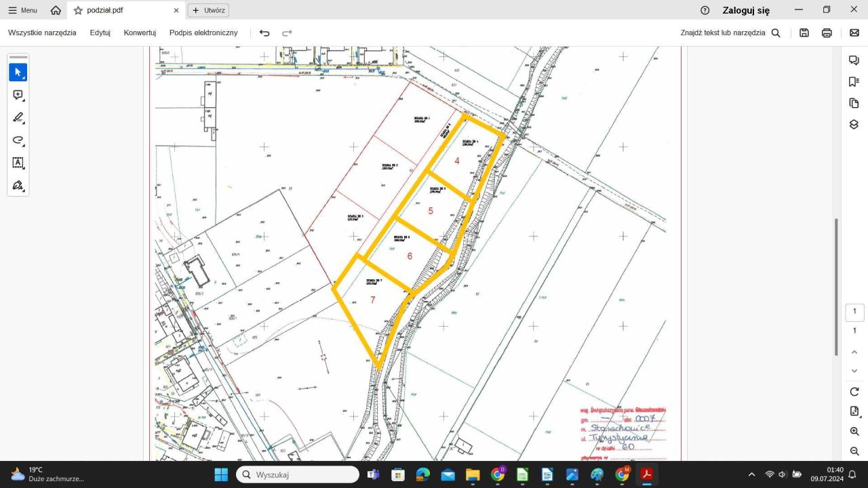Print the document

[x=827, y=33]
